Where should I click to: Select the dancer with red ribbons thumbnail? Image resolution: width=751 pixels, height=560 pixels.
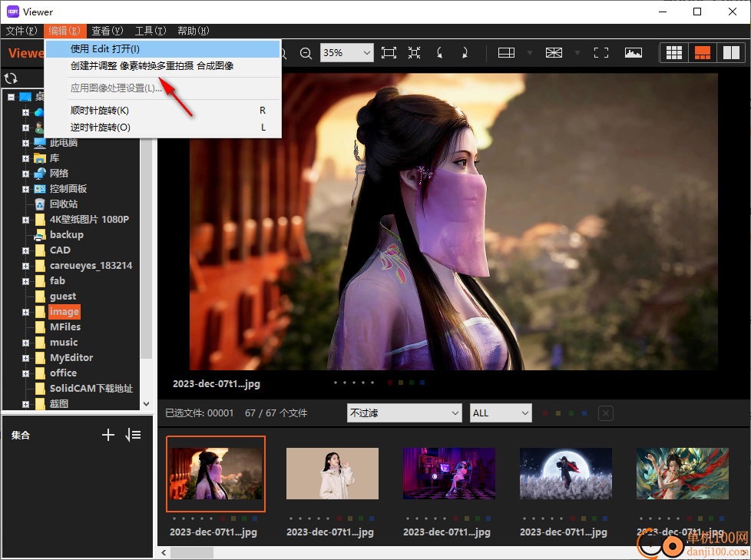tap(683, 473)
